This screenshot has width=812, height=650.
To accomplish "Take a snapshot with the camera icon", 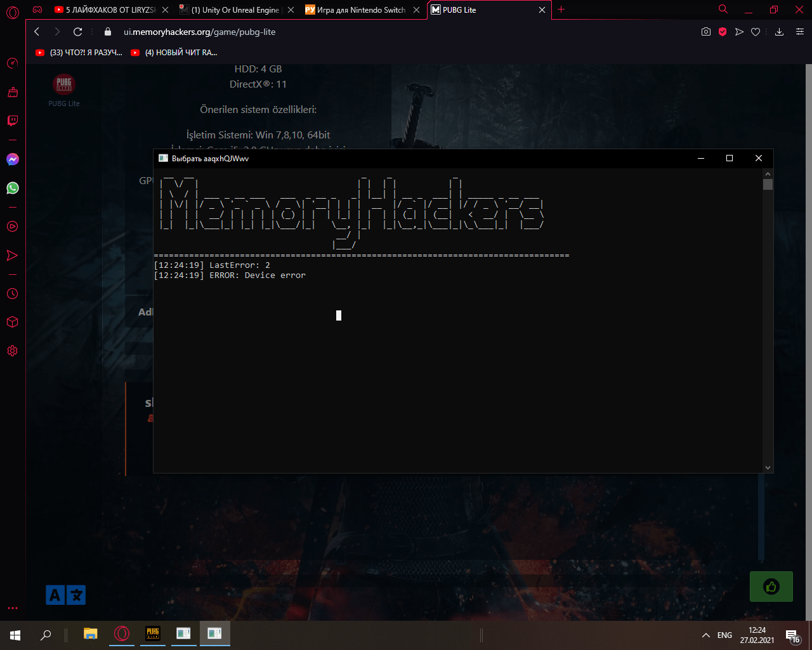I will pos(706,32).
